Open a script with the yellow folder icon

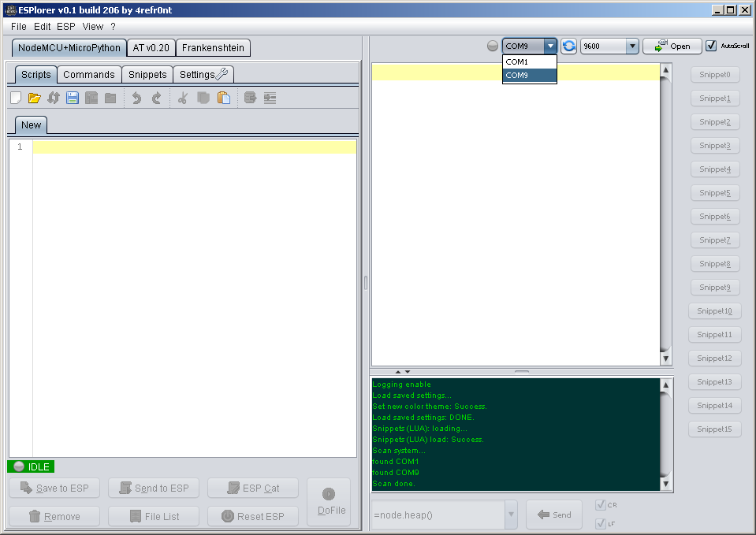pyautogui.click(x=34, y=98)
